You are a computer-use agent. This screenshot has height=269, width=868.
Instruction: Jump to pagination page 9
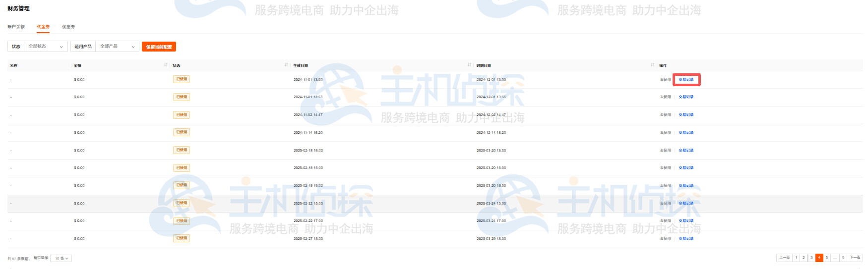click(x=843, y=258)
